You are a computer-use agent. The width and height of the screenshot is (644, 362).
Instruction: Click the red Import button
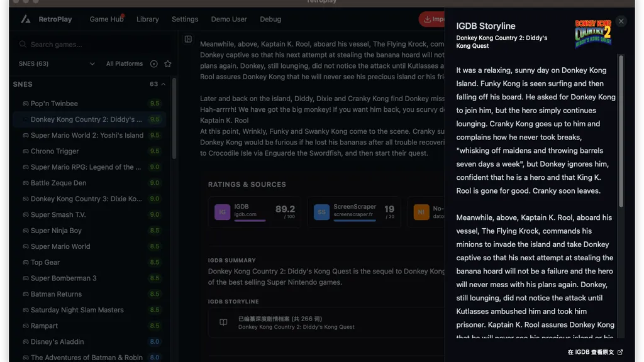point(432,19)
